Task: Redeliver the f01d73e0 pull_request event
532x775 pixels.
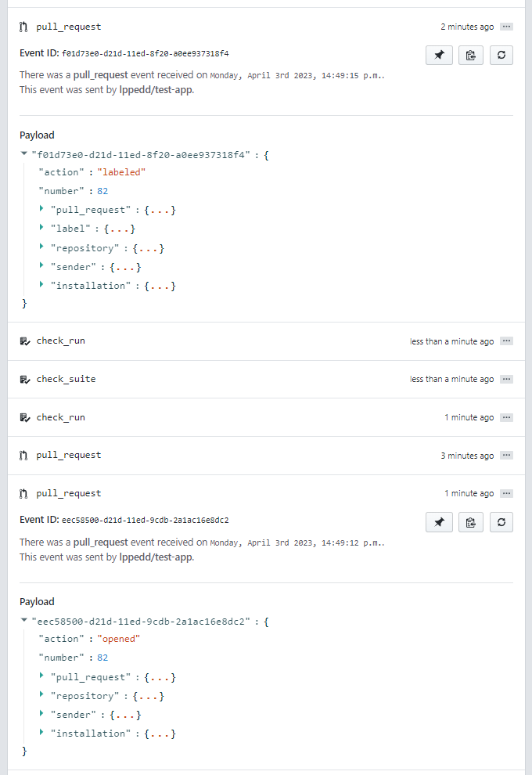Action: click(501, 55)
